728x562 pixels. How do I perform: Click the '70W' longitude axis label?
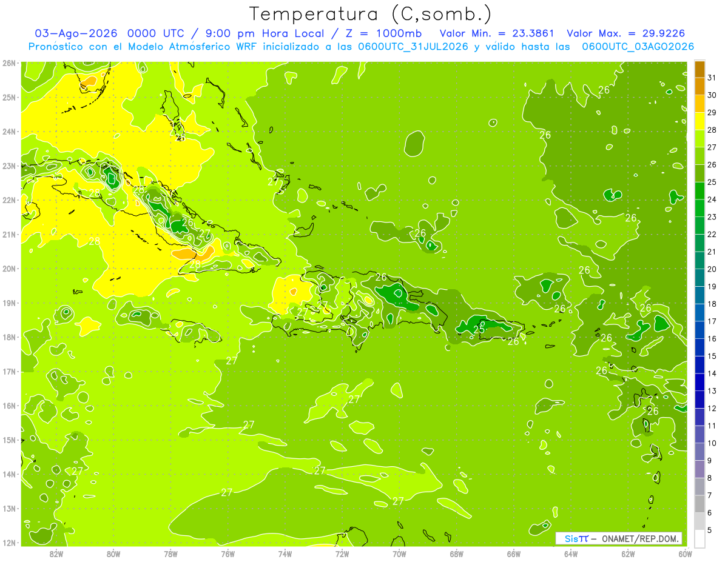click(399, 554)
